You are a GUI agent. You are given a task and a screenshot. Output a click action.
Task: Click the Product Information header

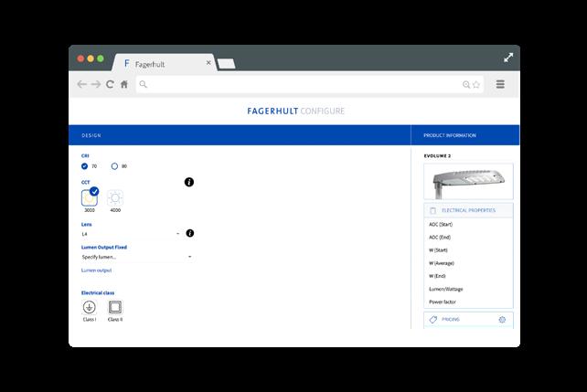point(450,135)
